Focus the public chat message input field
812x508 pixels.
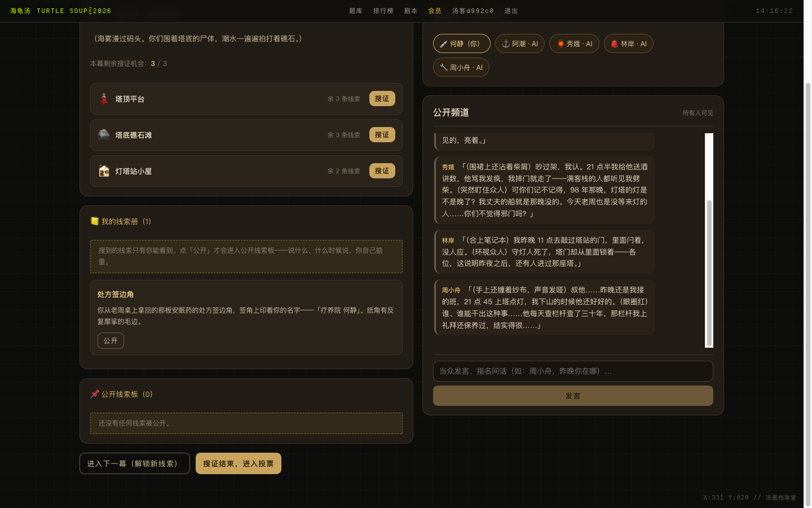[573, 371]
